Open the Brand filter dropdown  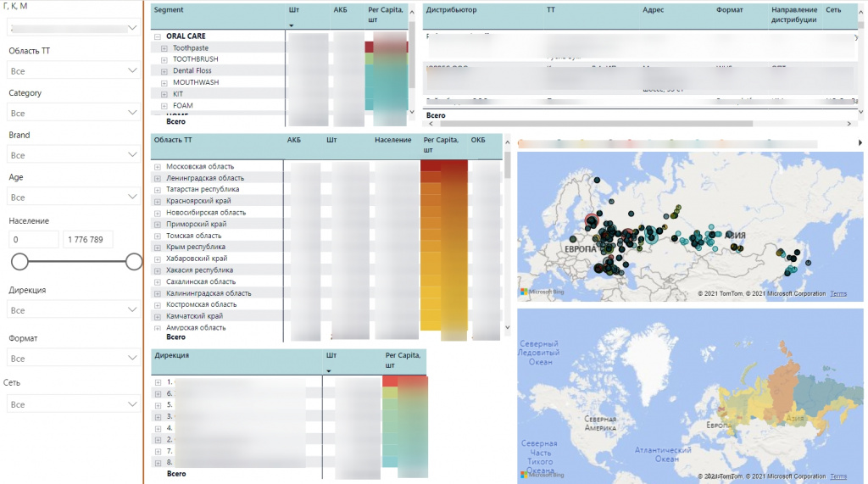(x=73, y=155)
